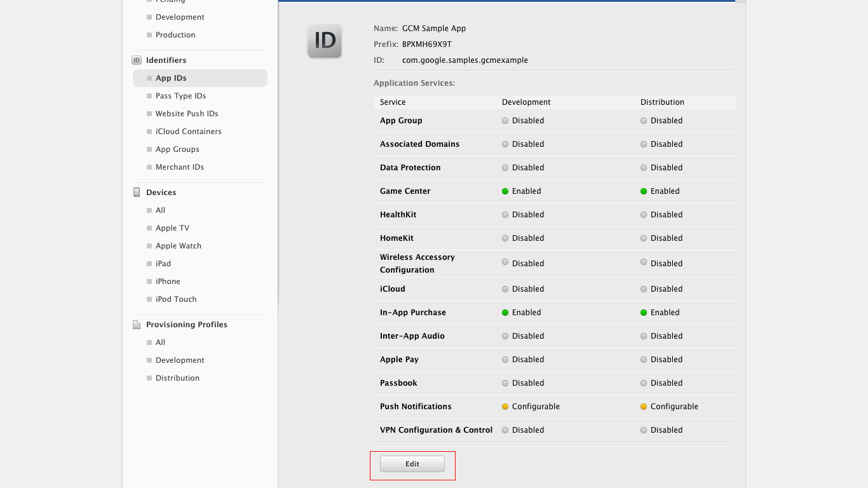Select All under Devices

click(160, 210)
